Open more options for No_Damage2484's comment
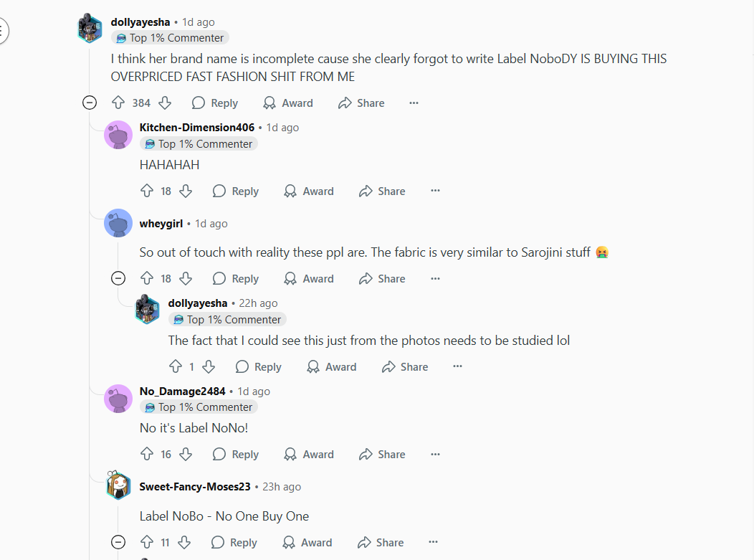754x560 pixels. click(435, 454)
